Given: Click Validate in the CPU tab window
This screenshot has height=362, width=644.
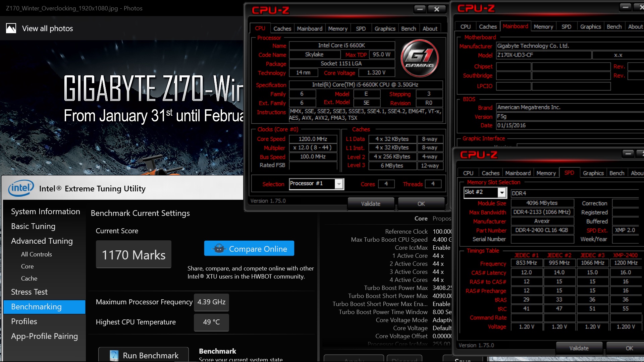Looking at the screenshot, I should click(371, 203).
